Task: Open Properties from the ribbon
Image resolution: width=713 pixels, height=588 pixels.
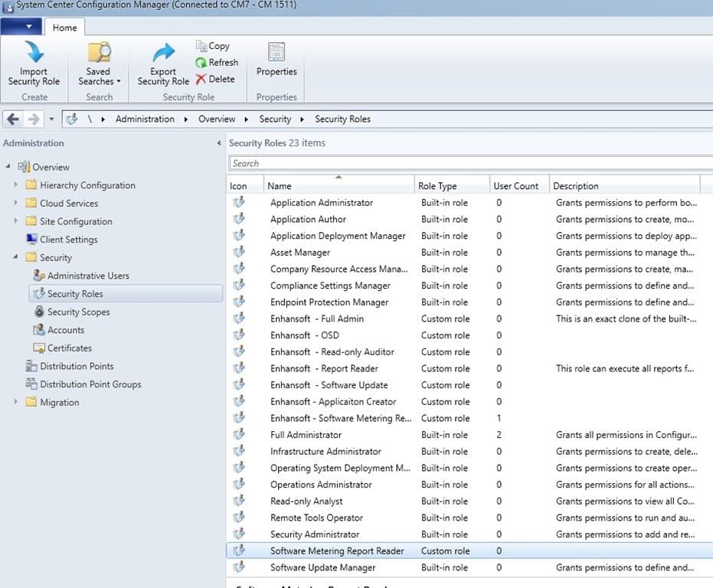Action: click(x=276, y=59)
